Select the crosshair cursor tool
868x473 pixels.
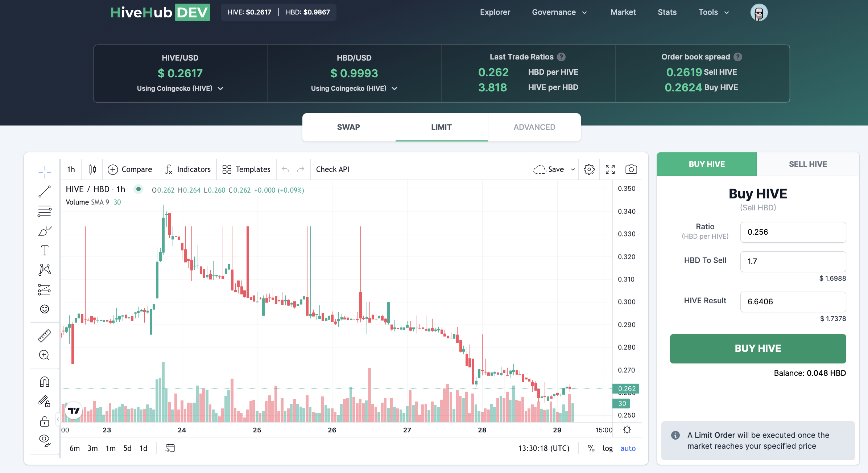[45, 172]
